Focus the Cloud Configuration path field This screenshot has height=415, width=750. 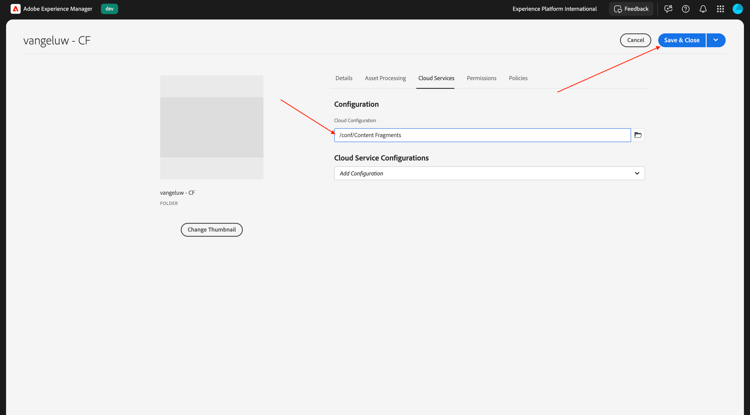(482, 135)
